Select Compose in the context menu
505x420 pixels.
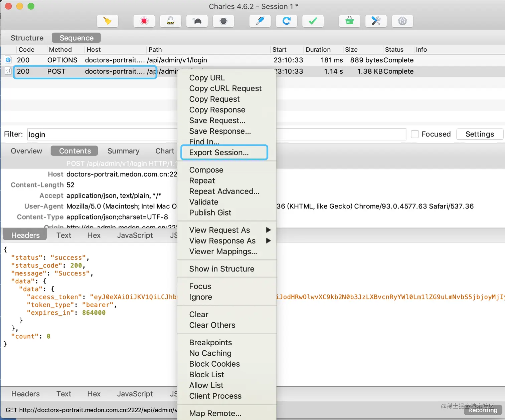(x=206, y=170)
